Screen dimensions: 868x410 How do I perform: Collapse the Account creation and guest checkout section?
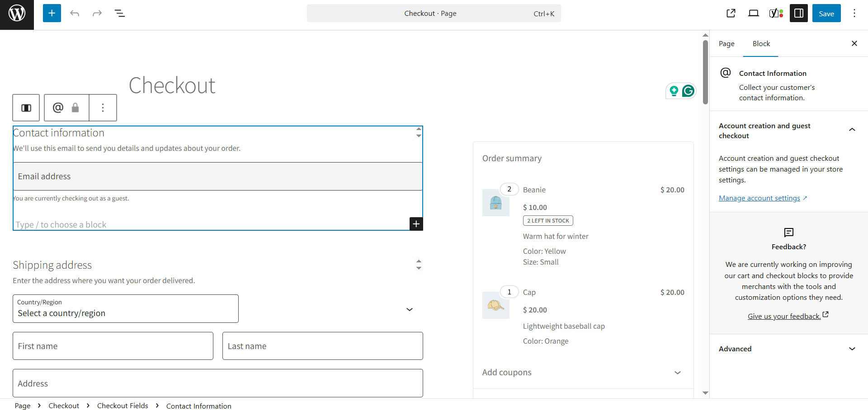pyautogui.click(x=853, y=130)
